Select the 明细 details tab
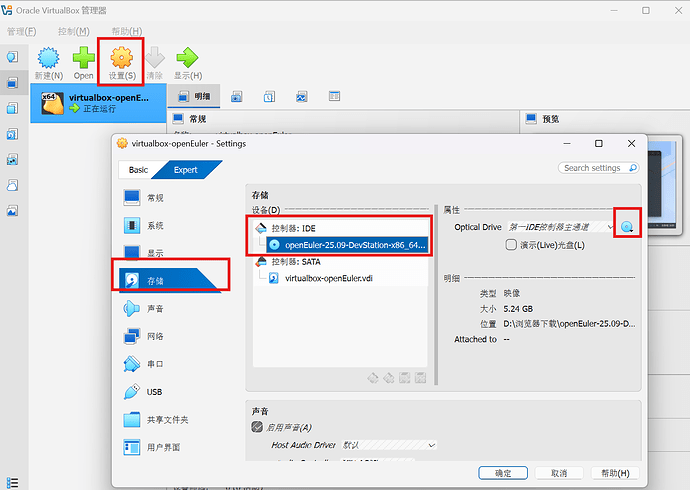 coord(194,96)
